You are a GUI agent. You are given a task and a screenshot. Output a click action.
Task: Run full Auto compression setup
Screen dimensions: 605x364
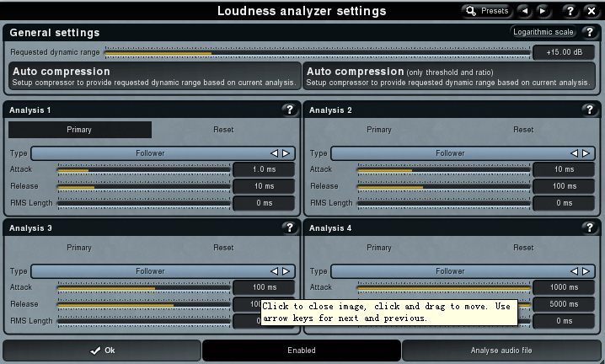pos(155,77)
